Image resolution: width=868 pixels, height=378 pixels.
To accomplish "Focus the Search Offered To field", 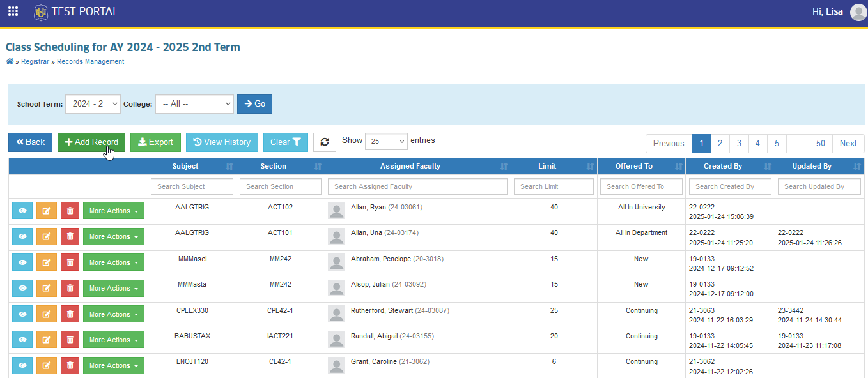I will (x=641, y=186).
